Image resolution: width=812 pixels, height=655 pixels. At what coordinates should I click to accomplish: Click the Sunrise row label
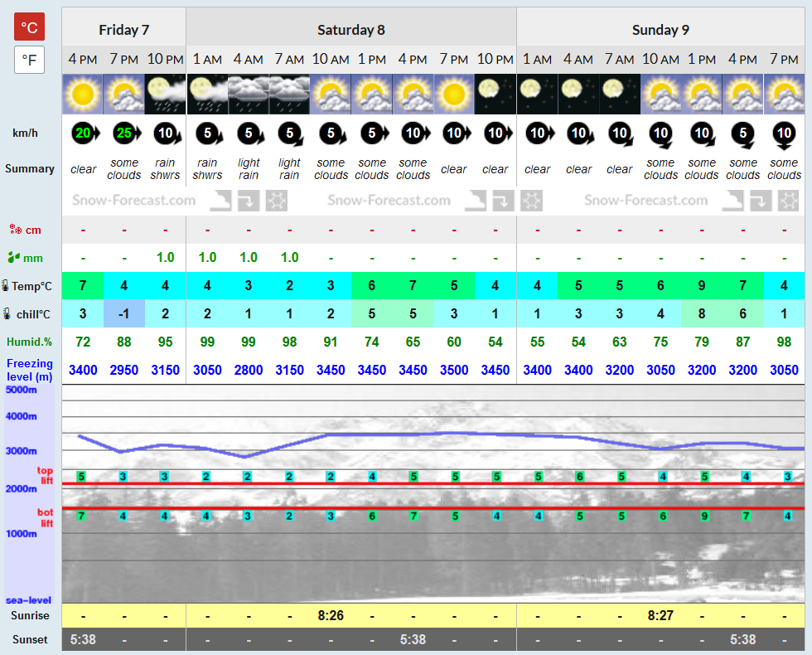coord(30,615)
